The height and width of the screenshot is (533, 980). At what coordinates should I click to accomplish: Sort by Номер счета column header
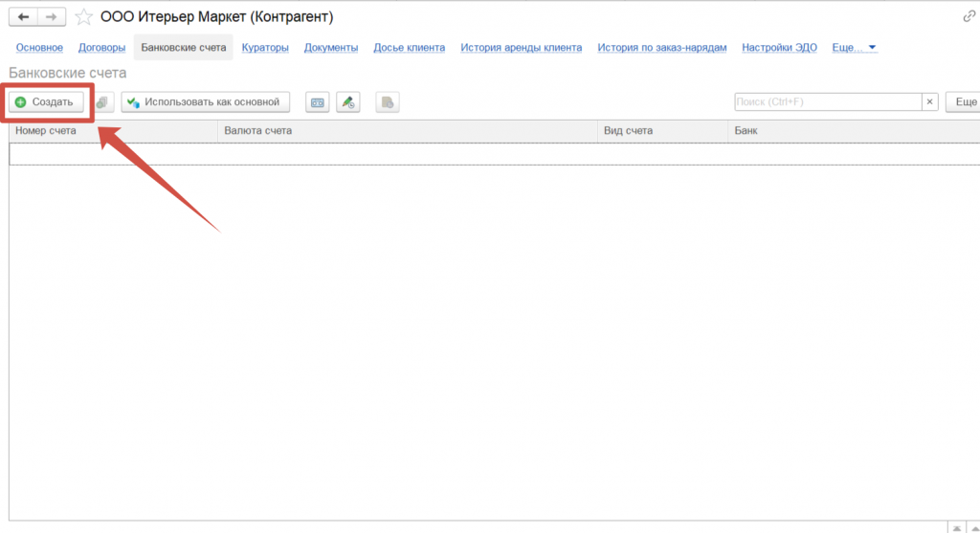click(x=113, y=131)
